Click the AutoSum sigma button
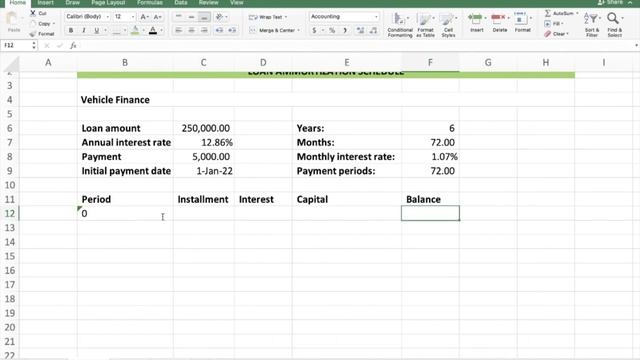Screen dimensions: 640x360 (x=561, y=13)
